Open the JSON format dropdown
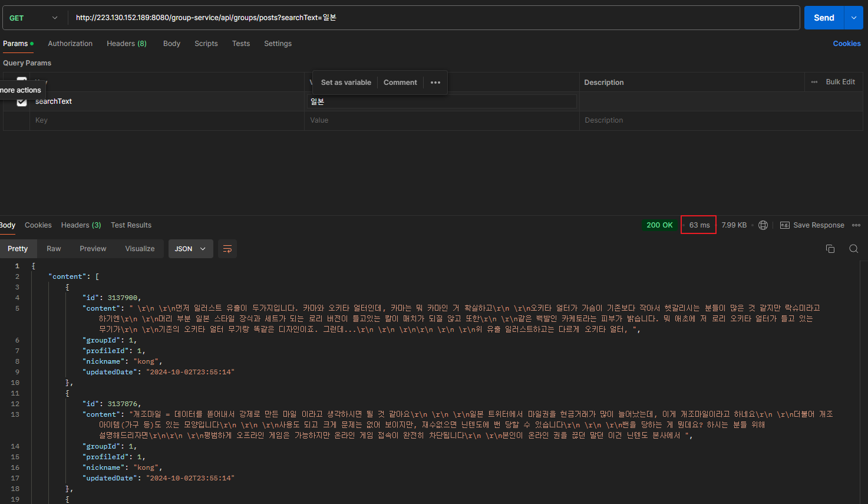This screenshot has width=868, height=504. tap(190, 249)
